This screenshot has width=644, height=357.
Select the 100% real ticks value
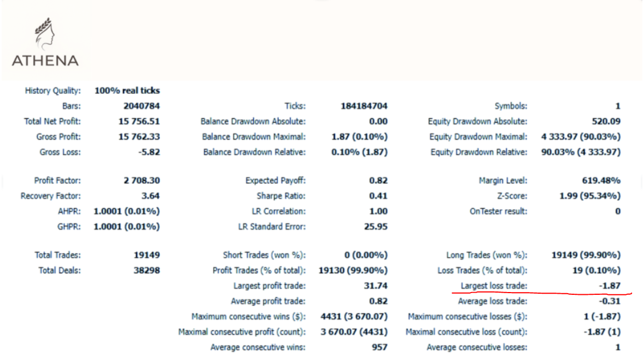click(127, 90)
